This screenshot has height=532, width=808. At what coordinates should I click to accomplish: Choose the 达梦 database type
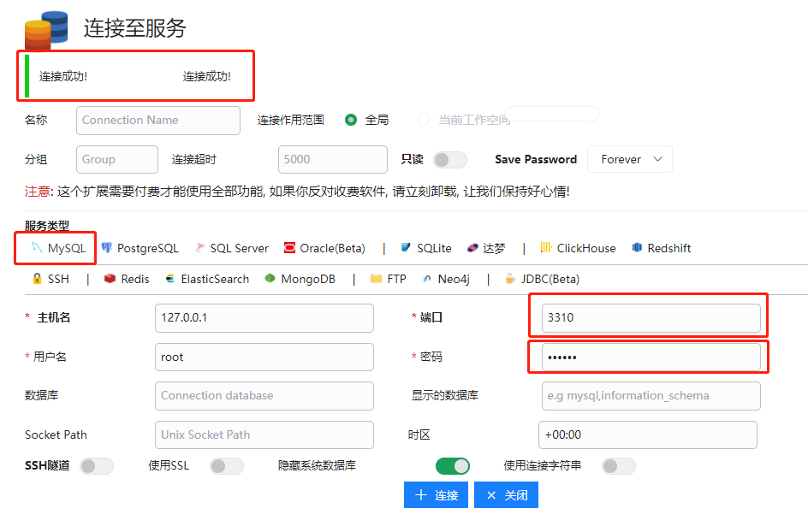[486, 248]
